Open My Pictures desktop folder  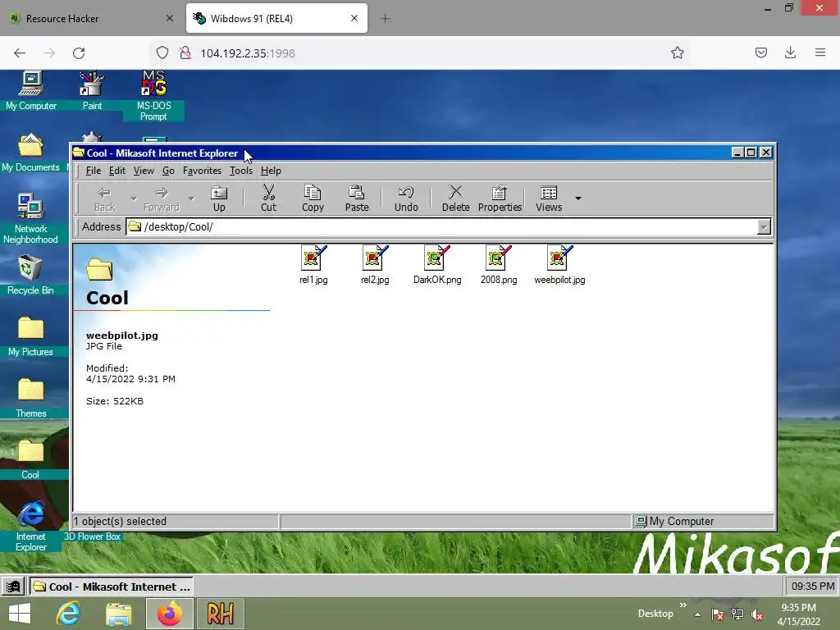(30, 336)
